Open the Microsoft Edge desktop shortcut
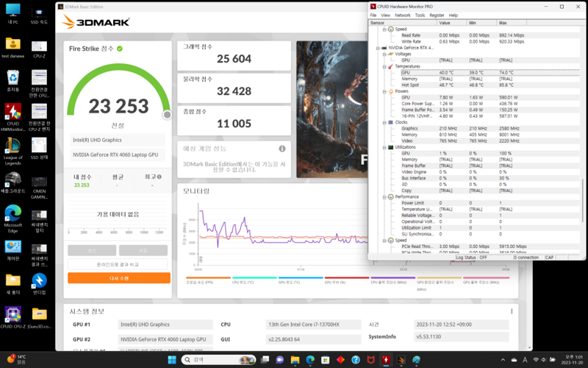The image size is (588, 368). (13, 219)
